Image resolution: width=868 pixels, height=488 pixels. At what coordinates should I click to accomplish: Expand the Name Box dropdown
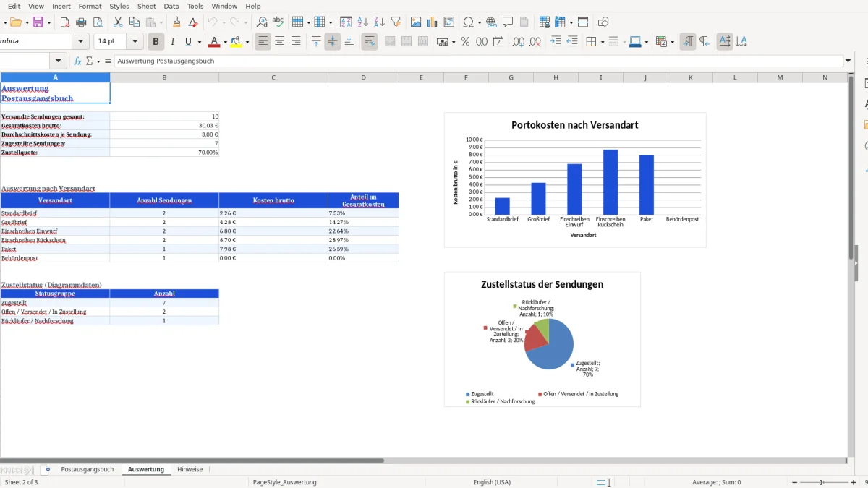[59, 61]
